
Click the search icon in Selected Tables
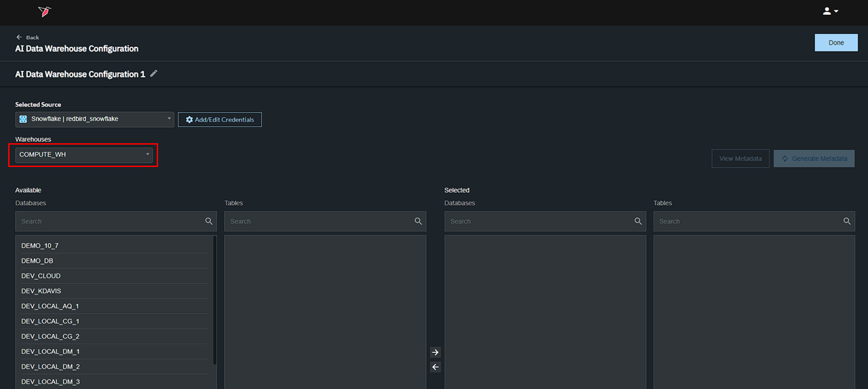click(x=847, y=221)
